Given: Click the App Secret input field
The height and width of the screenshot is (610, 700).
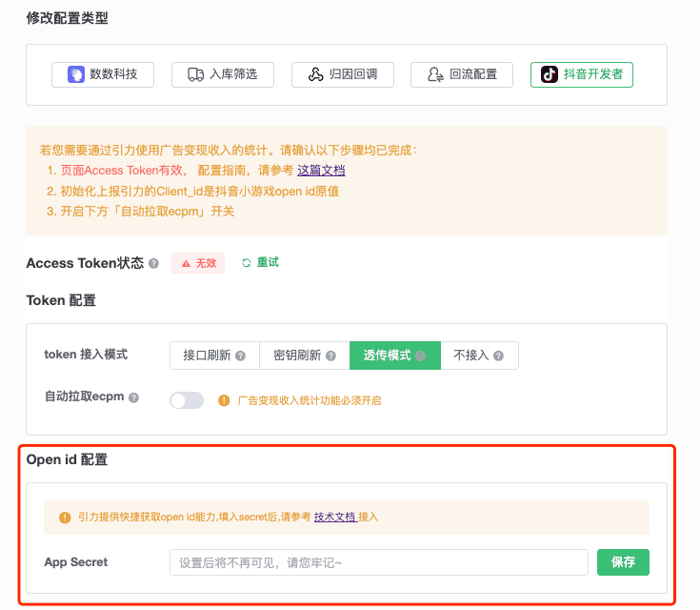Looking at the screenshot, I should tap(379, 562).
